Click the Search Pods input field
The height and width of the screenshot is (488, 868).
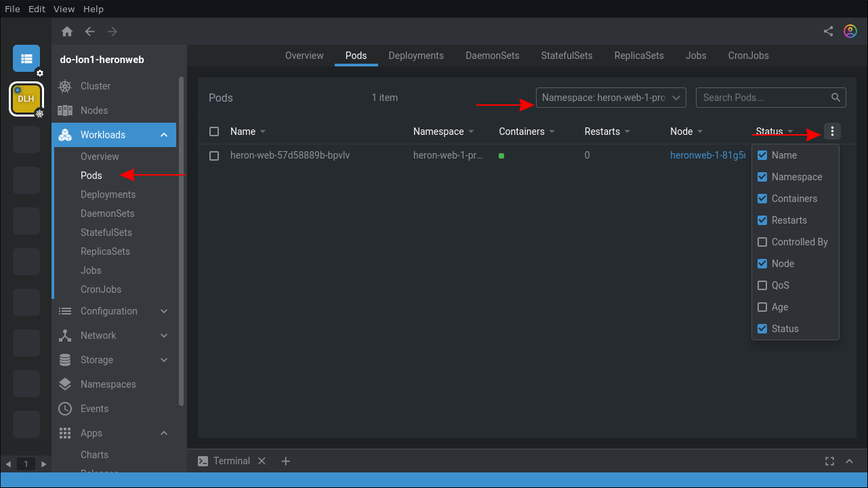[x=759, y=97]
